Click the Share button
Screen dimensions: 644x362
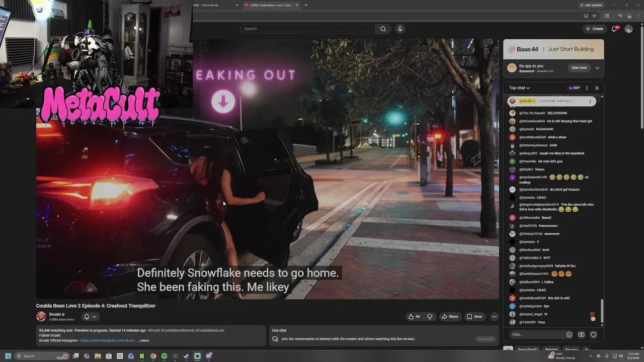450,317
